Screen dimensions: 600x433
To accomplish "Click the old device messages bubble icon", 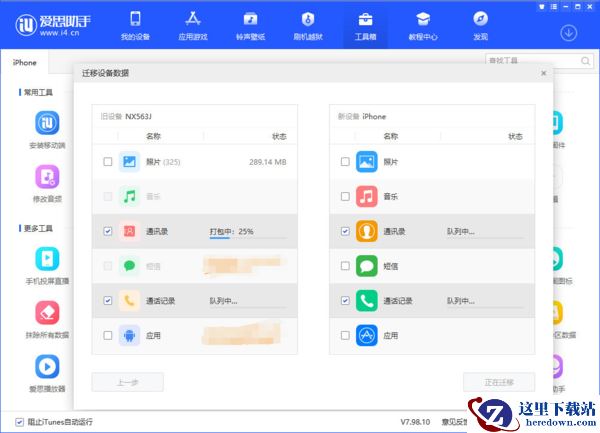I will pyautogui.click(x=129, y=265).
